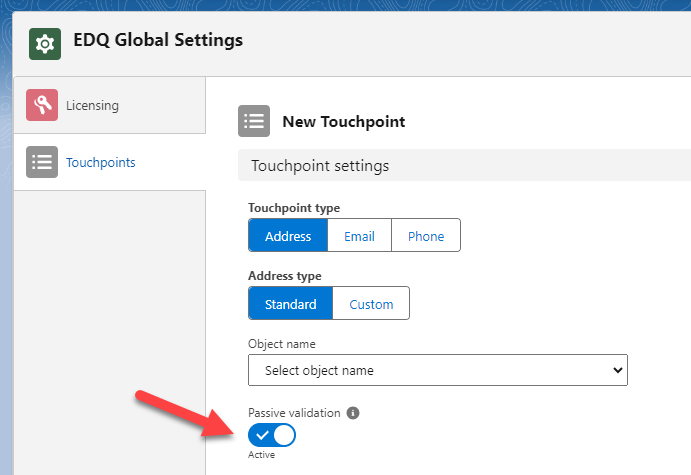Viewport: 691px width, 475px height.
Task: Switch touchpoint type to Phone
Action: click(x=426, y=236)
